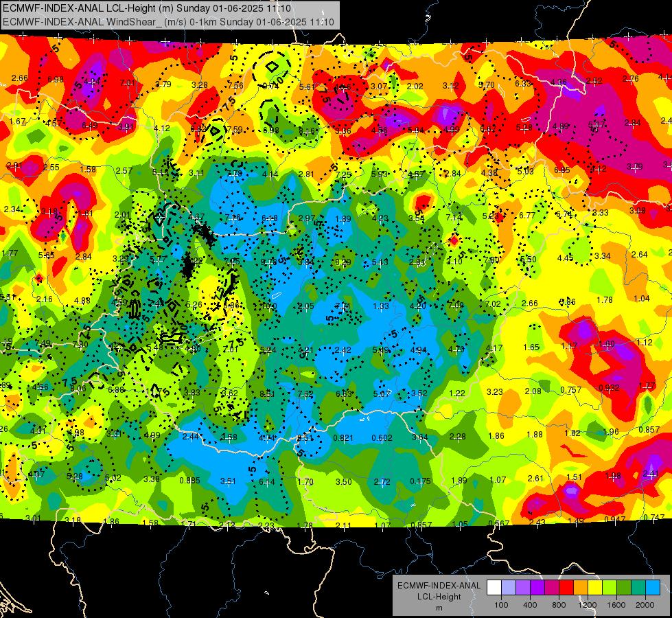
Task: Click the wind shear value 0.885
Action: pyautogui.click(x=190, y=481)
